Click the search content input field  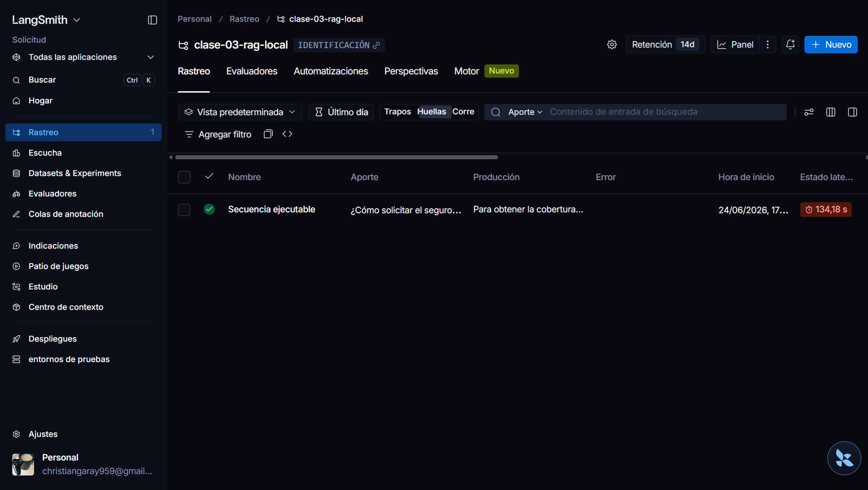666,112
